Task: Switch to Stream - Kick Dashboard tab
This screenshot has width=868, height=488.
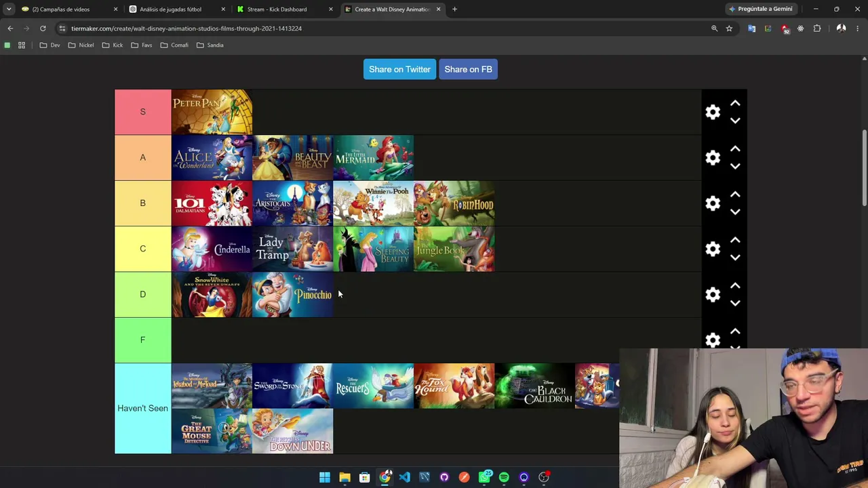Action: point(284,9)
